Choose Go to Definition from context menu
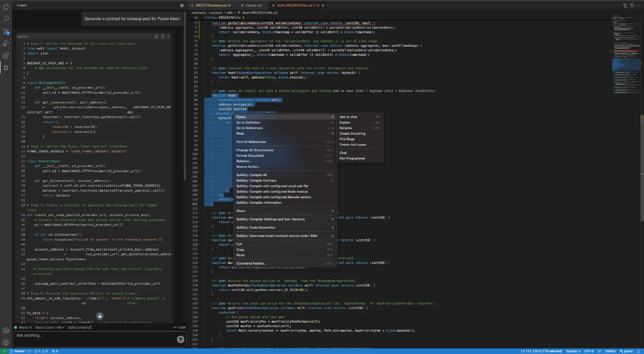This screenshot has height=354, width=644. point(285,122)
